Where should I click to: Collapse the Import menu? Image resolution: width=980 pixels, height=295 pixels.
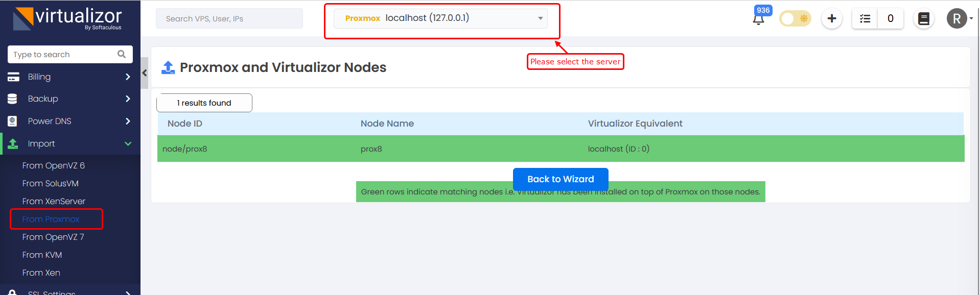(70, 143)
